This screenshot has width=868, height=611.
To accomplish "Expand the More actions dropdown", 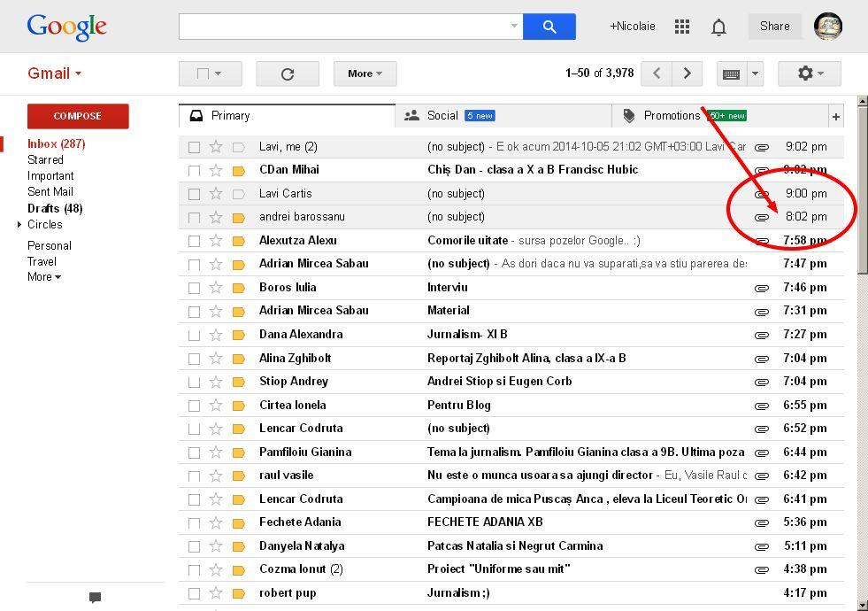I will [365, 73].
